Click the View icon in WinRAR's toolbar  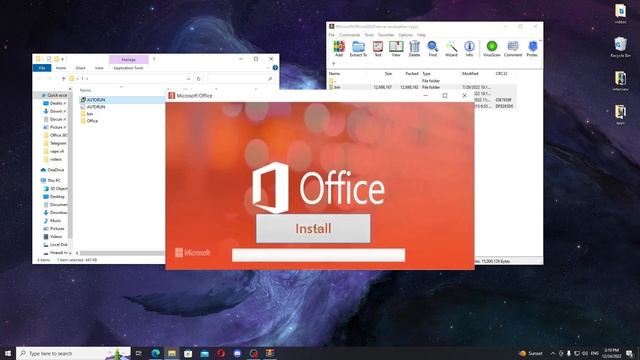tap(396, 49)
